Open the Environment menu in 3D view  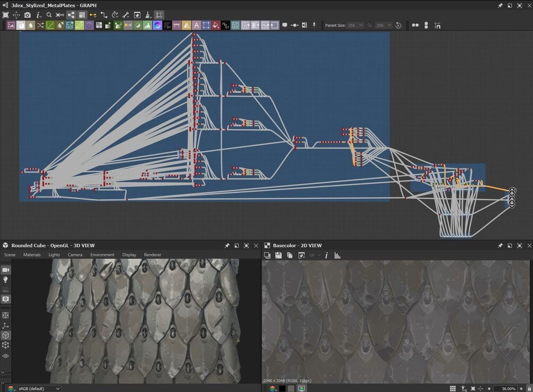coord(102,255)
